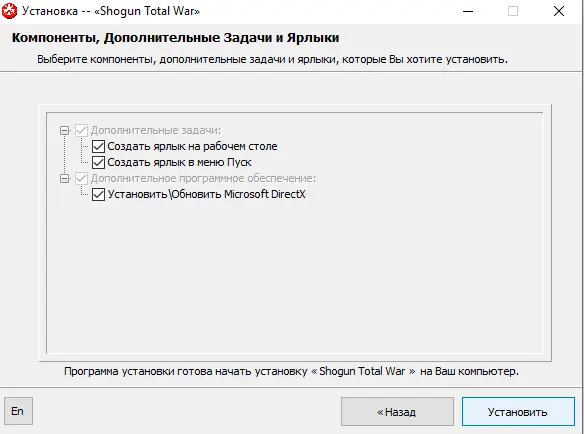Close the Shogun Total War installer

[559, 11]
